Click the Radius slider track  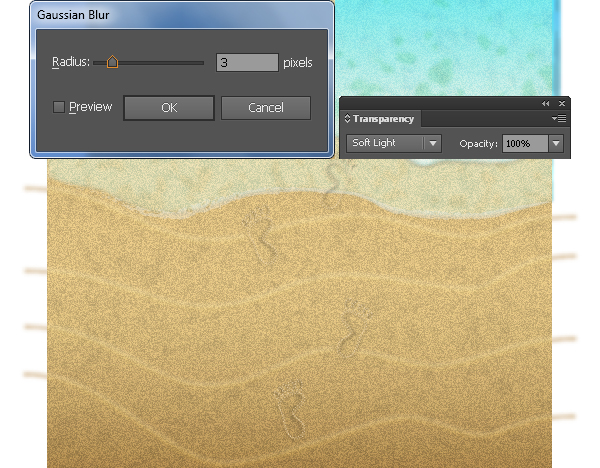(x=148, y=63)
